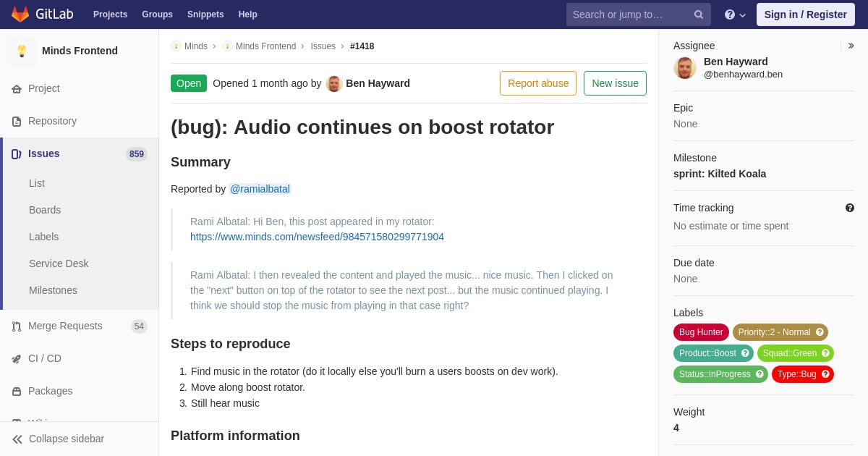868x456 pixels.
Task: Click Product::Boost label help icon
Action: [745, 353]
